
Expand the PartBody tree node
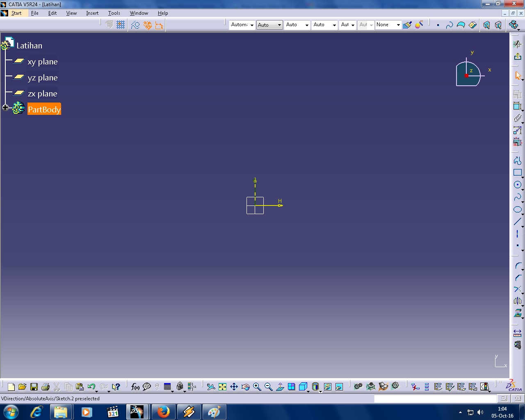coord(5,107)
